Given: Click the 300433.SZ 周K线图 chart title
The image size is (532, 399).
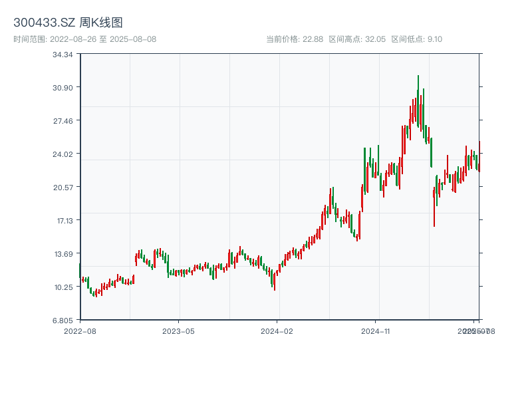Looking at the screenshot, I should click(x=68, y=23).
